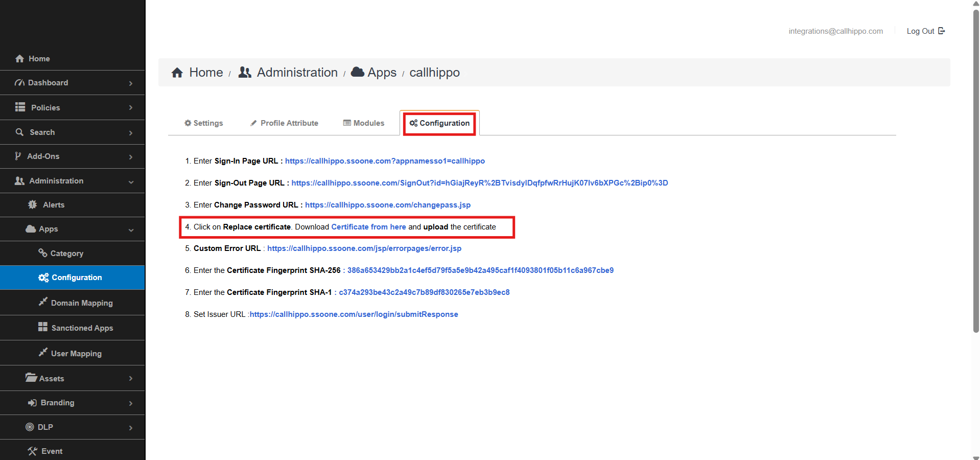Screen dimensions: 980x460
Task: Click the Sanctioned Apps grid icon
Action: 43,327
